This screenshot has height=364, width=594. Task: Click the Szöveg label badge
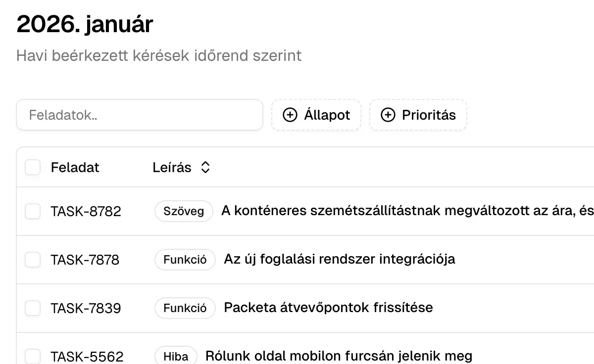pos(184,211)
